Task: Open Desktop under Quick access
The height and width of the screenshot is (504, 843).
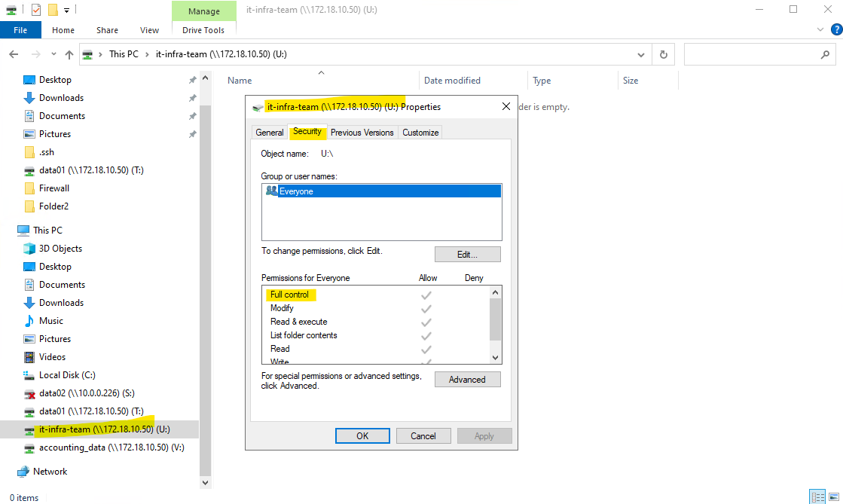Action: pyautogui.click(x=55, y=80)
